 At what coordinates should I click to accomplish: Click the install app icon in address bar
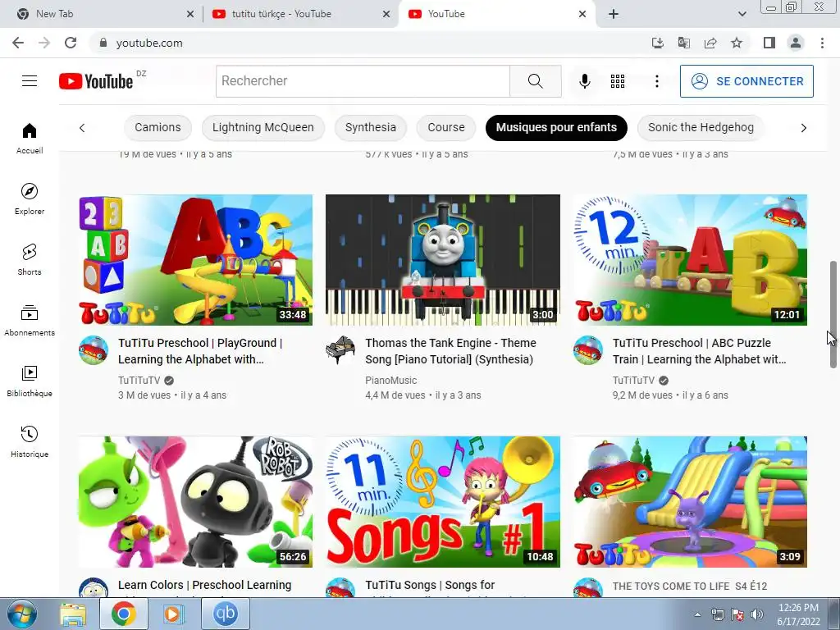(657, 43)
